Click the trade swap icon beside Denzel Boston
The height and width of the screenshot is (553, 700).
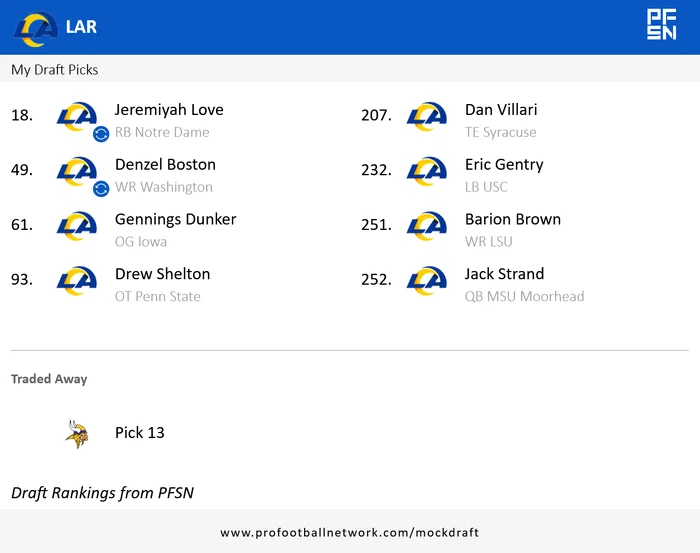[x=100, y=189]
